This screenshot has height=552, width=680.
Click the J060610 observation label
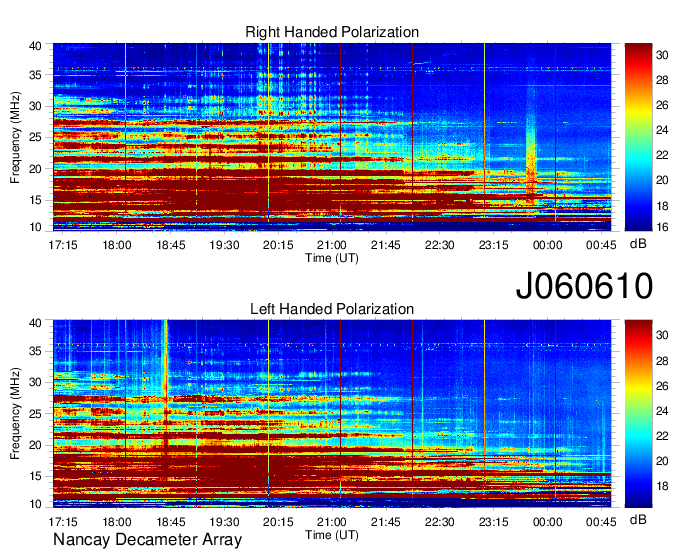click(x=584, y=286)
